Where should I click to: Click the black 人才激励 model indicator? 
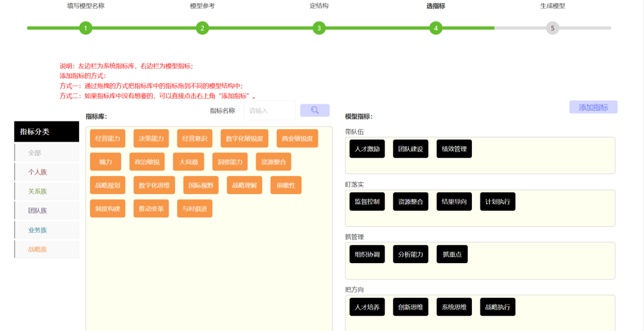coord(367,149)
